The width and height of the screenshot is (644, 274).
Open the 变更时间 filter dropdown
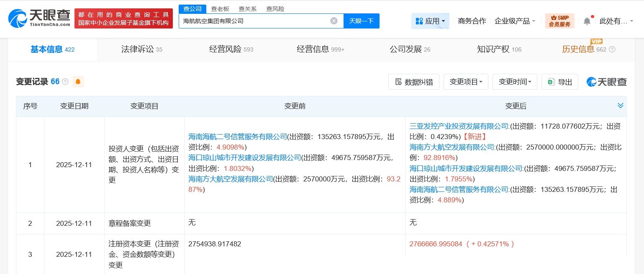click(515, 82)
